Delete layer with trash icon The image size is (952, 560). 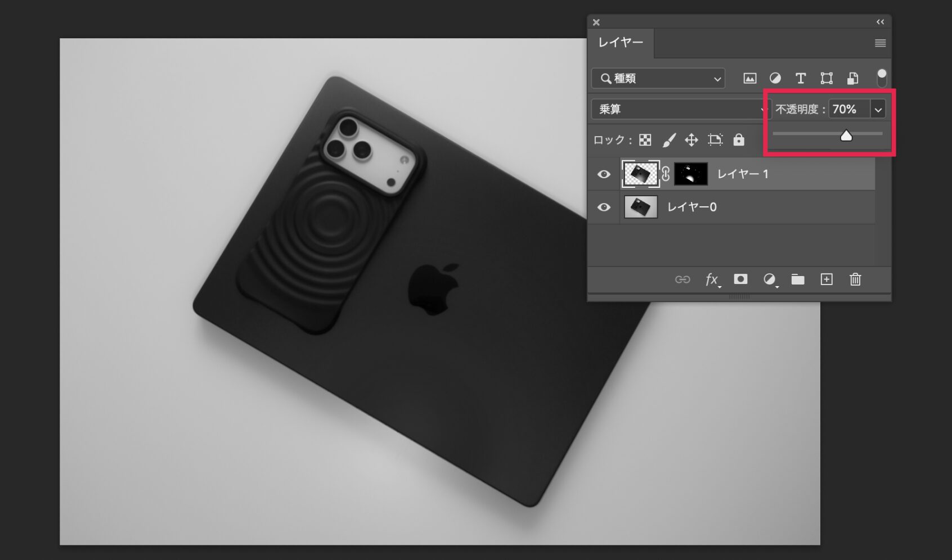[855, 279]
